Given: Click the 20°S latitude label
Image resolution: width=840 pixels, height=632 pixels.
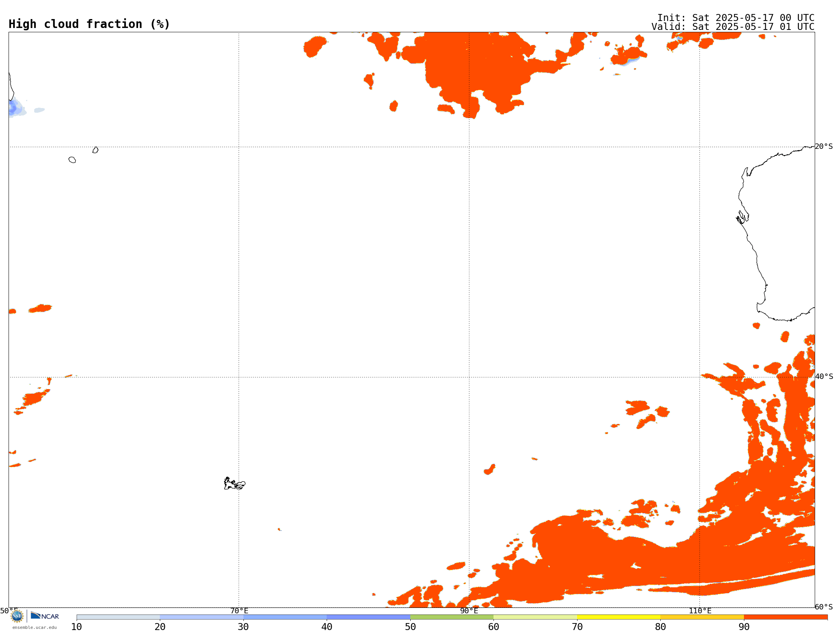Looking at the screenshot, I should [x=824, y=147].
